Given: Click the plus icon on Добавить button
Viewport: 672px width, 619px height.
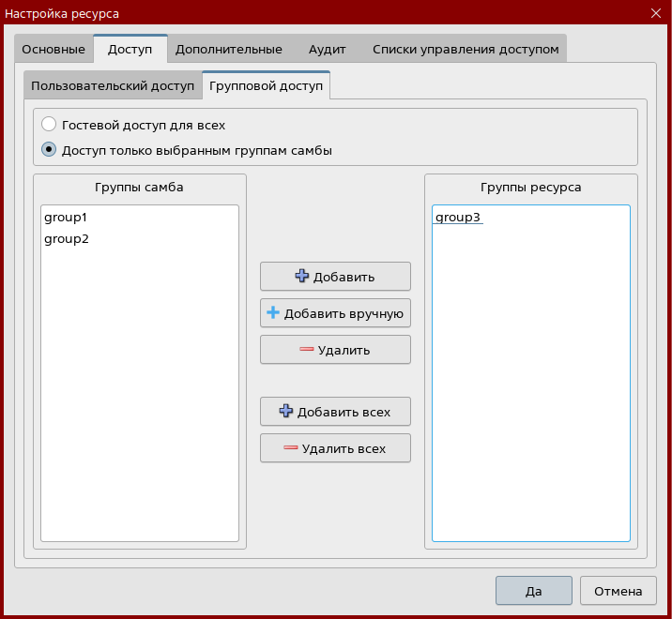Looking at the screenshot, I should coord(301,277).
